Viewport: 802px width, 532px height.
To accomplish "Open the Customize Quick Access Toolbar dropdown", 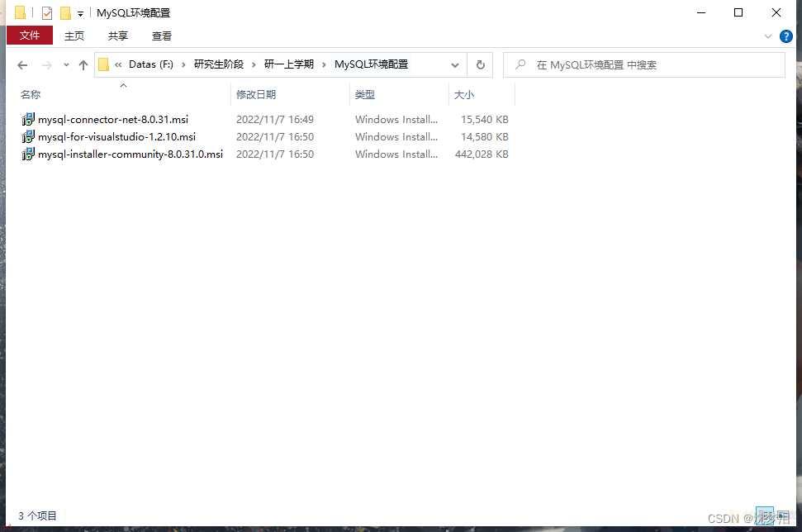I will (x=80, y=14).
